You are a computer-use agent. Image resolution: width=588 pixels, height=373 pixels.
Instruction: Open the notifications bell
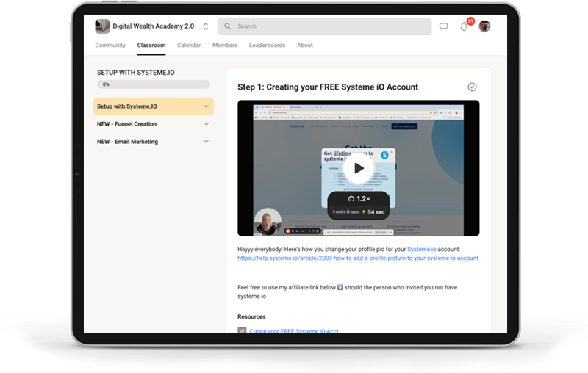pyautogui.click(x=464, y=26)
